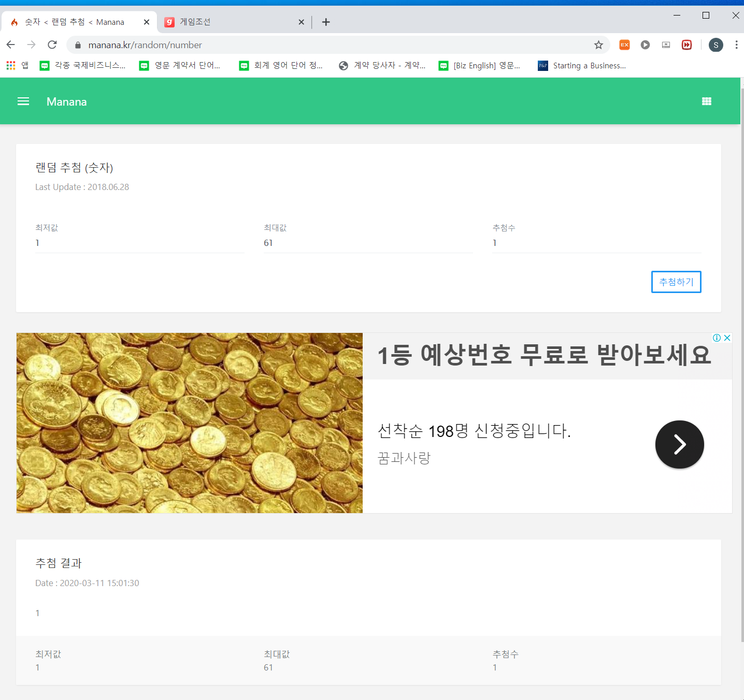Click the orange EX extension icon
Viewport: 744px width, 700px height.
click(x=624, y=45)
